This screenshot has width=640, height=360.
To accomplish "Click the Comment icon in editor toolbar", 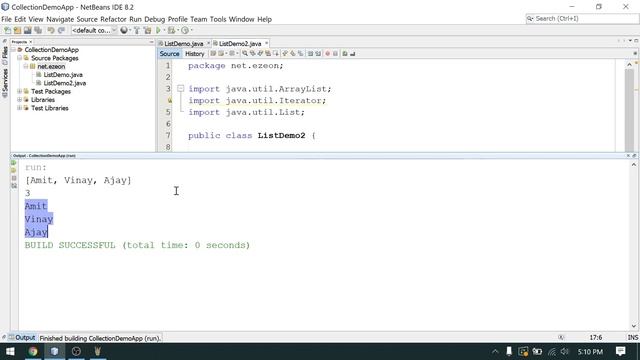I will [x=345, y=53].
